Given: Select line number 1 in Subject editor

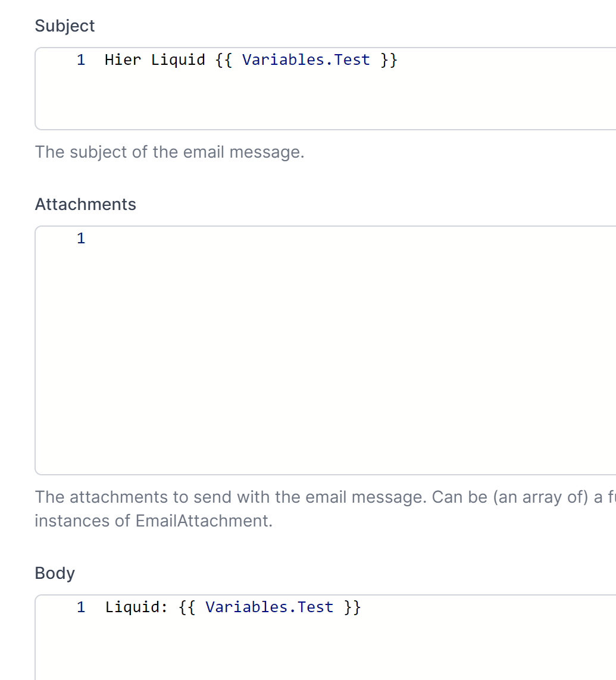Looking at the screenshot, I should point(81,60).
